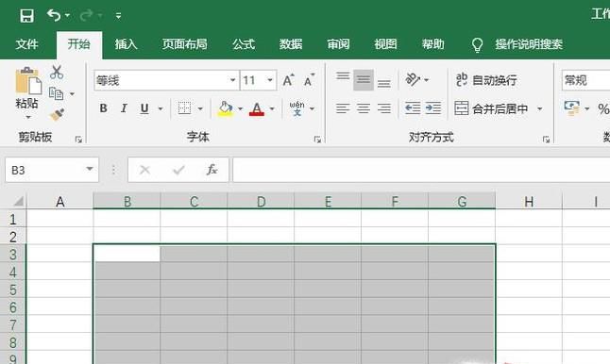The image size is (610, 364).
Task: Open the 对齐方式 dialog launcher
Action: click(546, 139)
